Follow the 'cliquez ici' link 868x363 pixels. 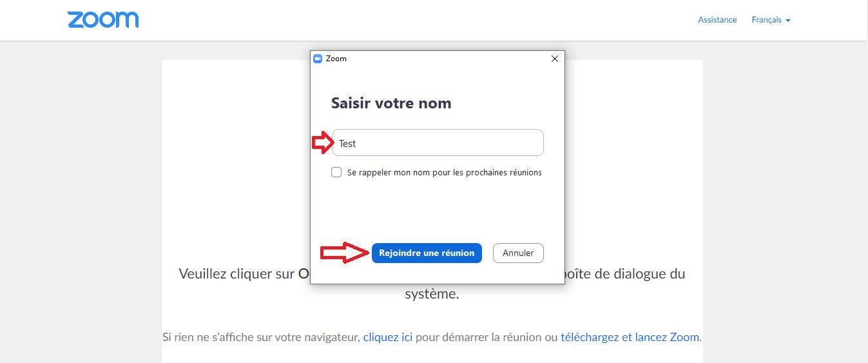[x=388, y=337]
